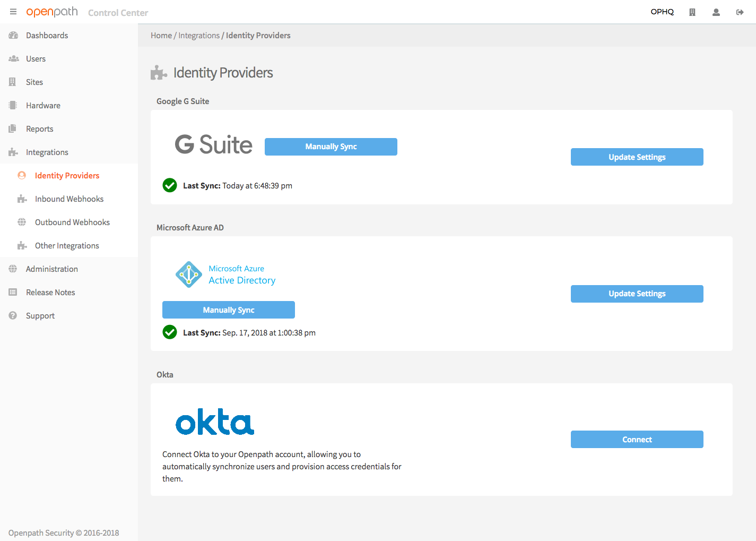The image size is (756, 541).
Task: Click the OPHQ organization label
Action: click(662, 12)
